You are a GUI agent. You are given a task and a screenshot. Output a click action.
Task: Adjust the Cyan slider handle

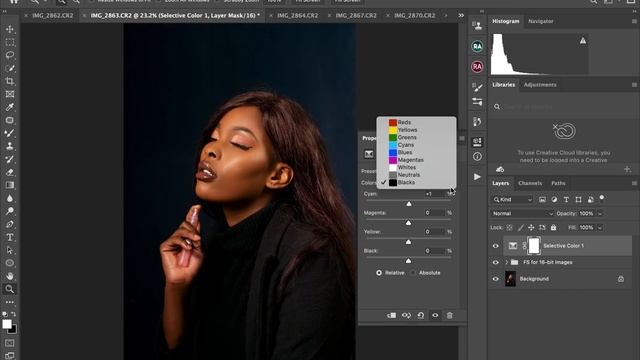[409, 204]
